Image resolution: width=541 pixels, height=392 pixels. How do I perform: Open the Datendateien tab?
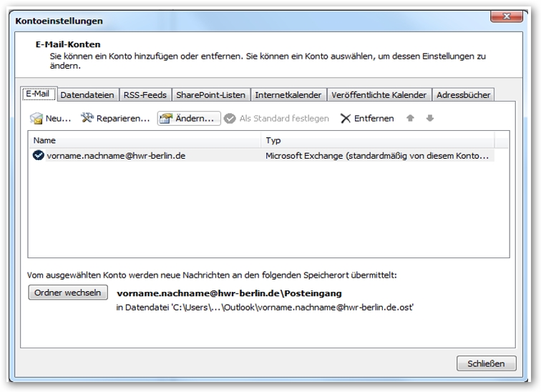pos(87,95)
